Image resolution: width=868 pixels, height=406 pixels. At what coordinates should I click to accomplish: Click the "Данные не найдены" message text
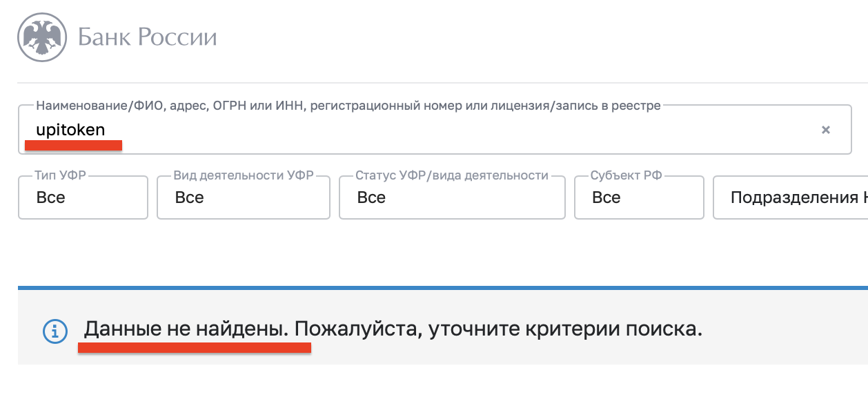(x=185, y=329)
